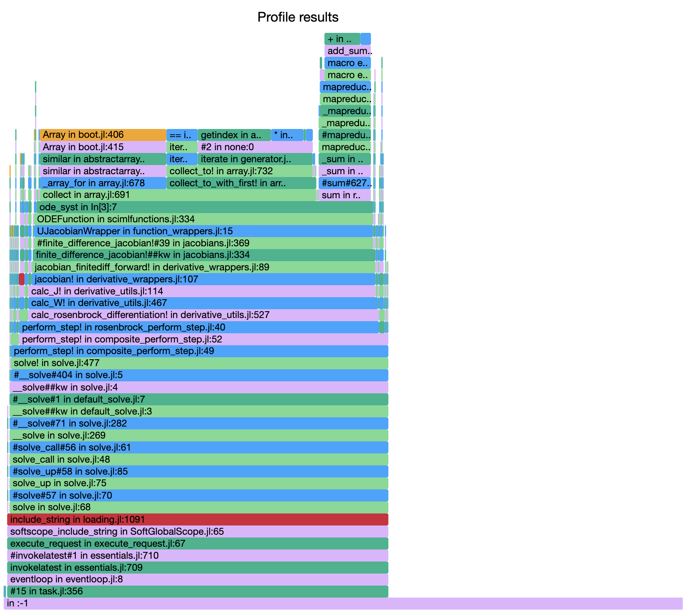Screen dimensions: 694x616
Task: Select 'execute_request in execute_request.jl:67' frame
Action: coord(198,544)
